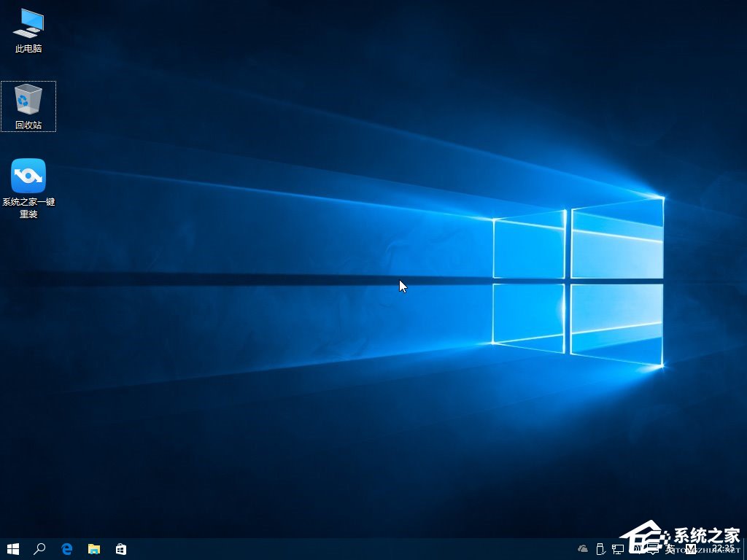This screenshot has height=560, width=747.
Task: Click the Safely Remove Hardware tray icon
Action: coord(600,548)
